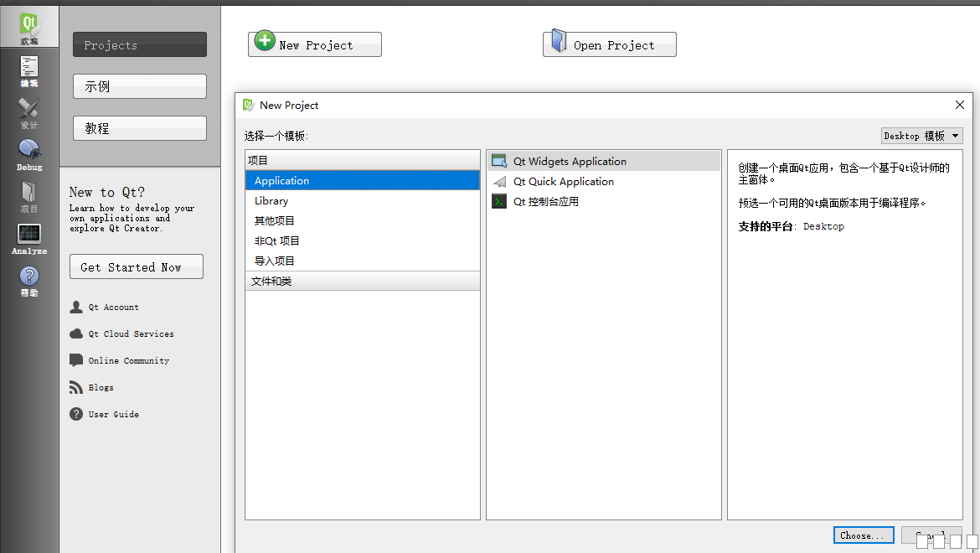Select Qt Quick Application template
The width and height of the screenshot is (980, 553).
[563, 182]
